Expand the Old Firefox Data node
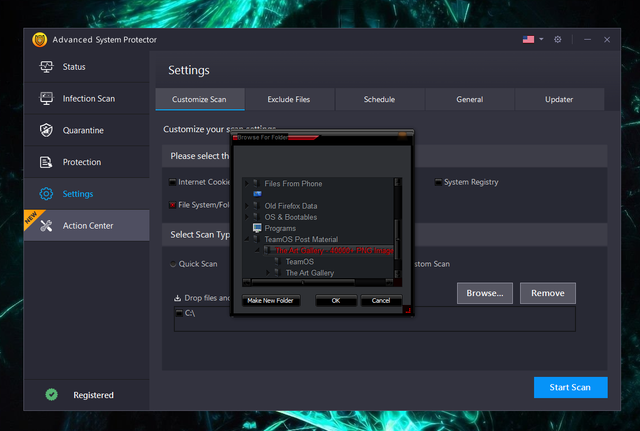Viewport: 640px width, 431px height. (x=247, y=206)
